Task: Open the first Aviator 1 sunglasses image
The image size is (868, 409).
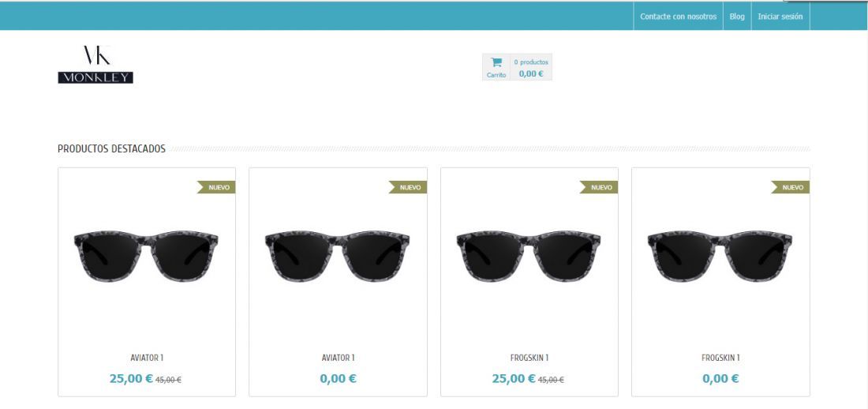Action: point(146,256)
